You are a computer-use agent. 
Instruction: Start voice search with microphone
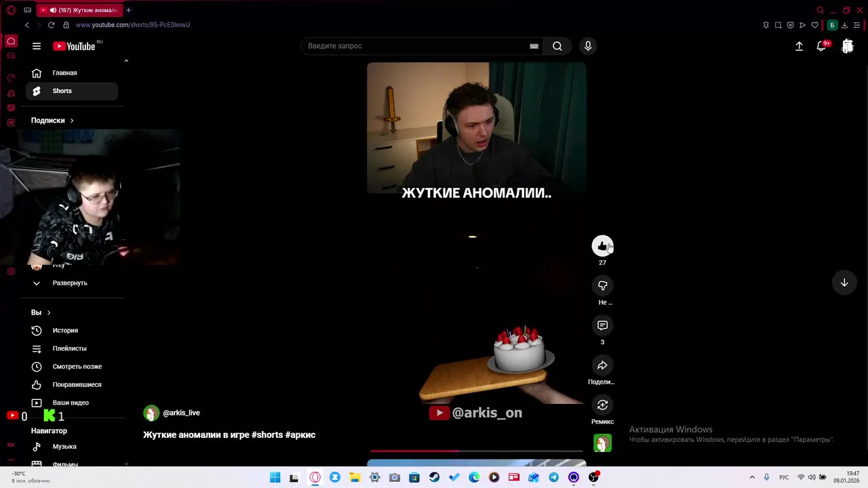pyautogui.click(x=588, y=46)
